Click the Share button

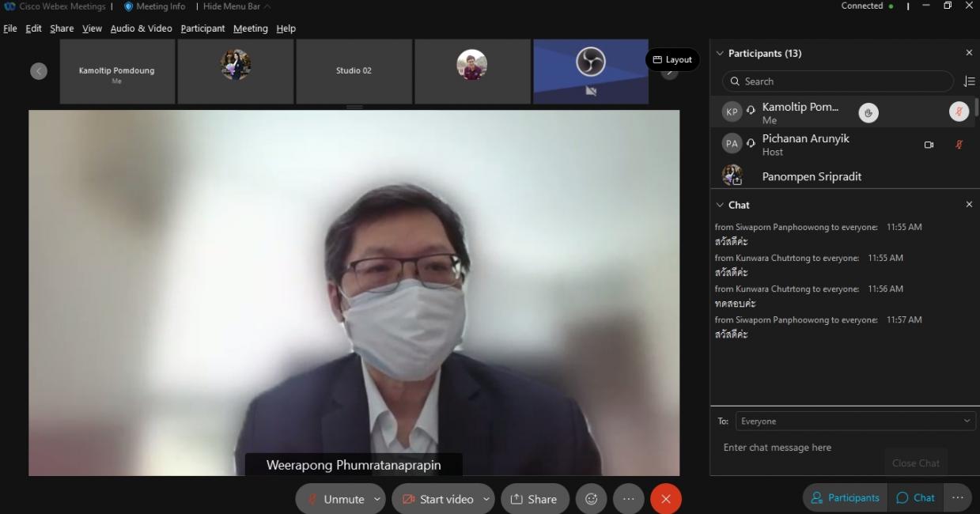[534, 499]
